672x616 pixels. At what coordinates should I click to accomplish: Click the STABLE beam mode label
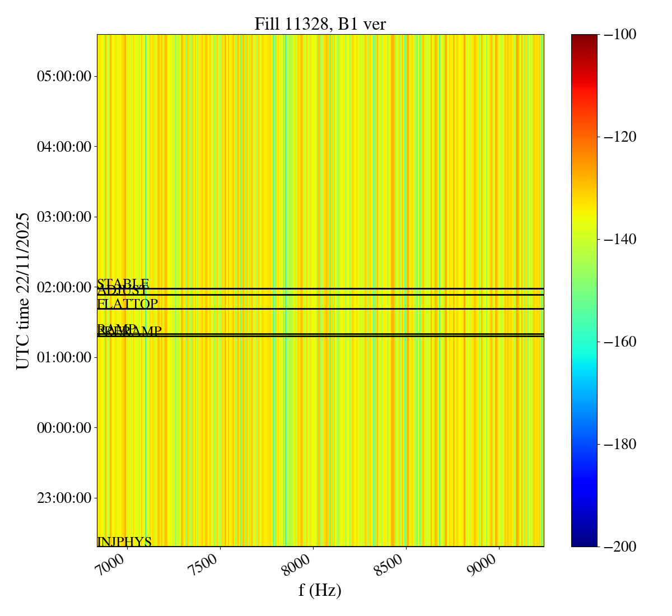tap(123, 283)
